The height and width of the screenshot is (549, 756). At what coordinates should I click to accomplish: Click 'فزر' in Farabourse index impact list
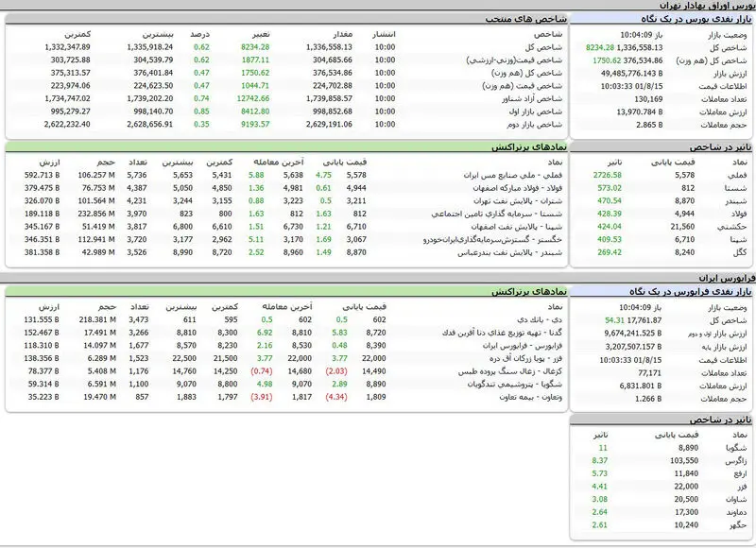[x=742, y=487]
